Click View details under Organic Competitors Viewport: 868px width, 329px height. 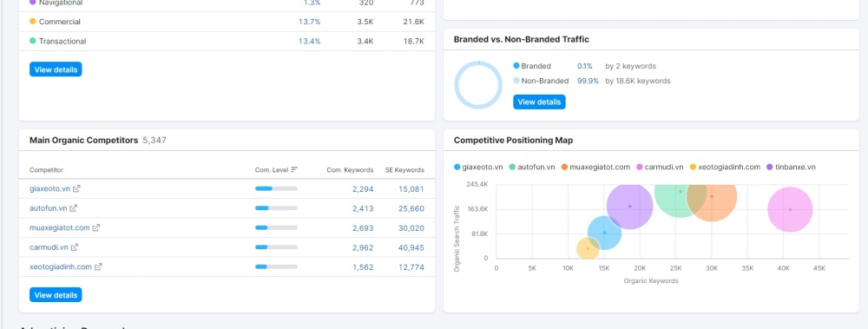(x=56, y=294)
